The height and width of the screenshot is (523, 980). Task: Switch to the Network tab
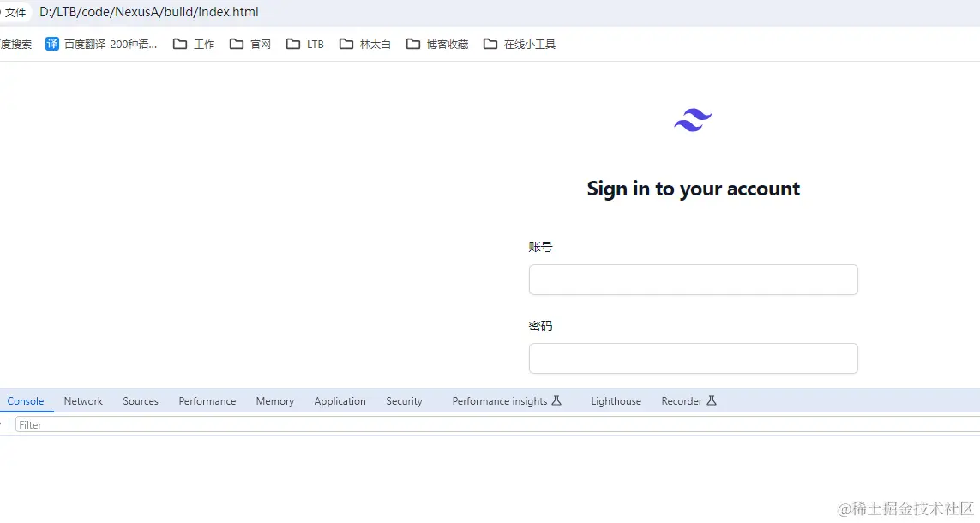(x=83, y=401)
